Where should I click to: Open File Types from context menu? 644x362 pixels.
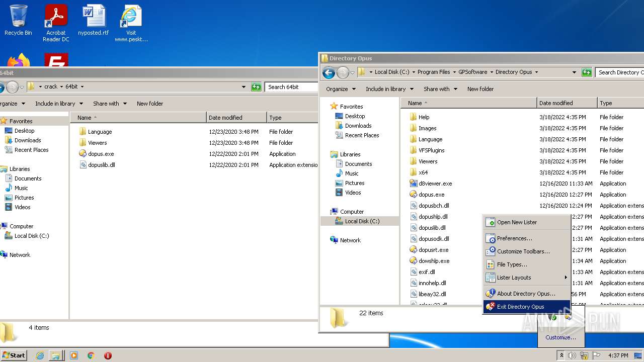[527, 264]
